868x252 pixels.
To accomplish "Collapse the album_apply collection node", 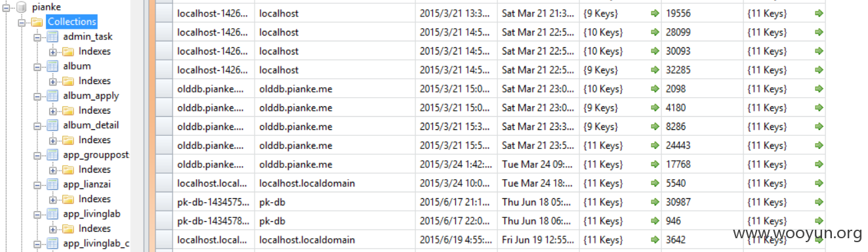I will (37, 96).
